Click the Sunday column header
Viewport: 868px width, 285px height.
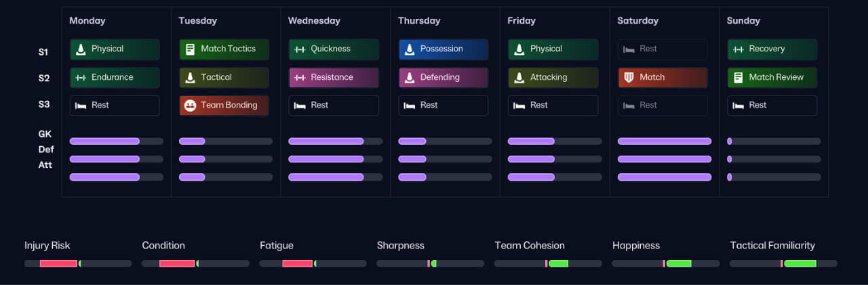pyautogui.click(x=743, y=20)
